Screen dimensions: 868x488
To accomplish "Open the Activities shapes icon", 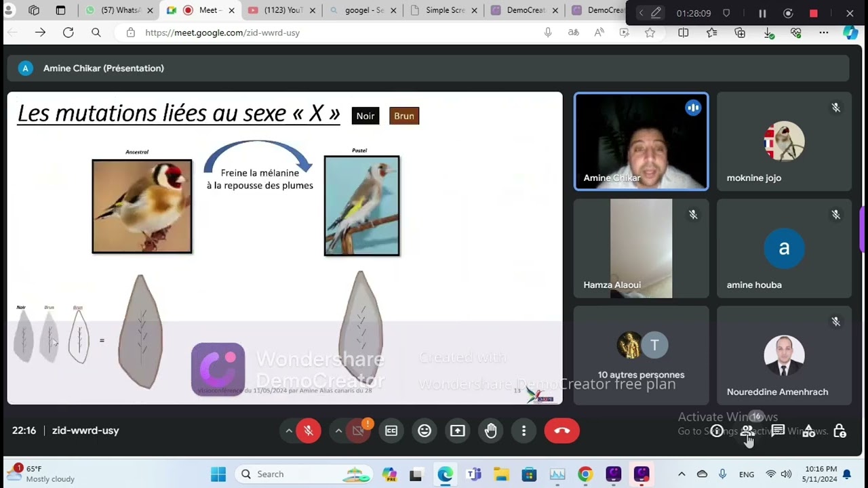I will coord(808,431).
